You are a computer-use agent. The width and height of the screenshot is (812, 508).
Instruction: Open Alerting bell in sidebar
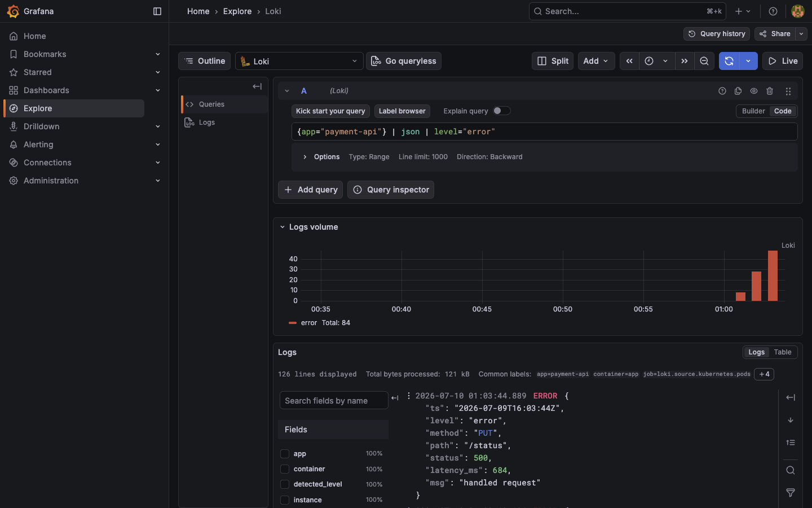point(14,144)
